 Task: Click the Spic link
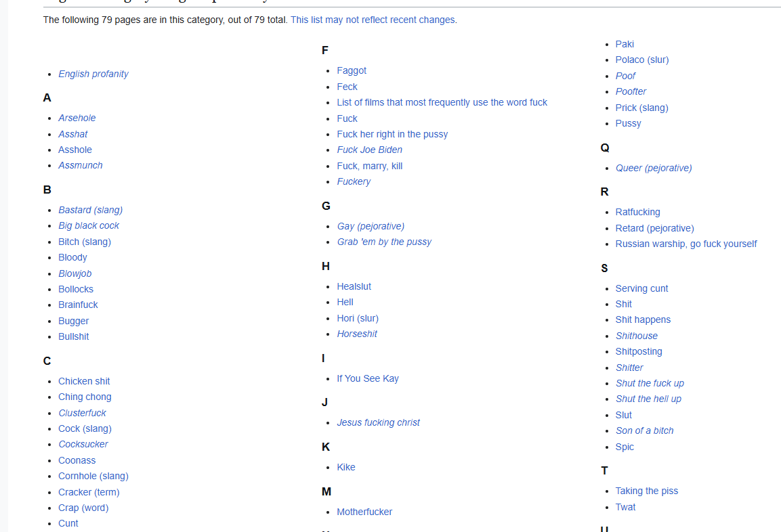(x=625, y=447)
